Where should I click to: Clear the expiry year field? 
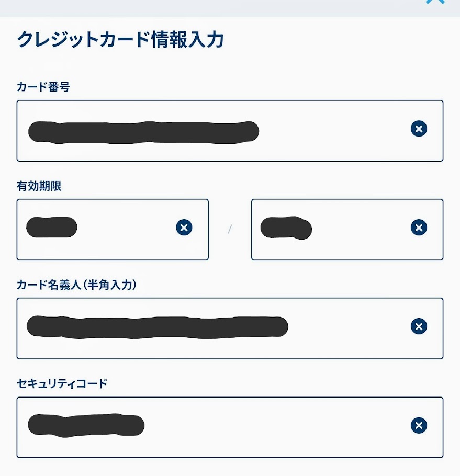pos(419,228)
